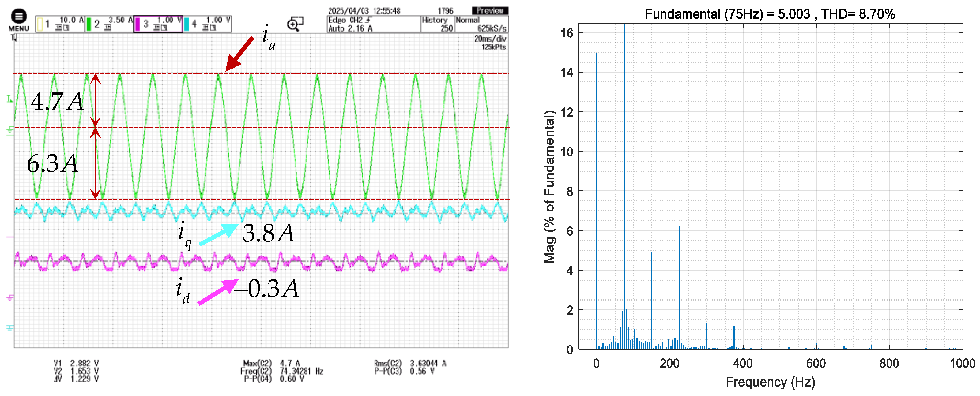The width and height of the screenshot is (980, 396).
Task: Open the oscilloscope MENU button
Action: click(x=19, y=21)
